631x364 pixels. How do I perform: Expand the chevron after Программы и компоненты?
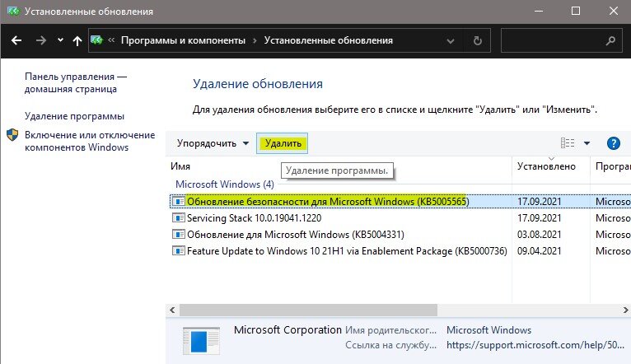pos(255,40)
